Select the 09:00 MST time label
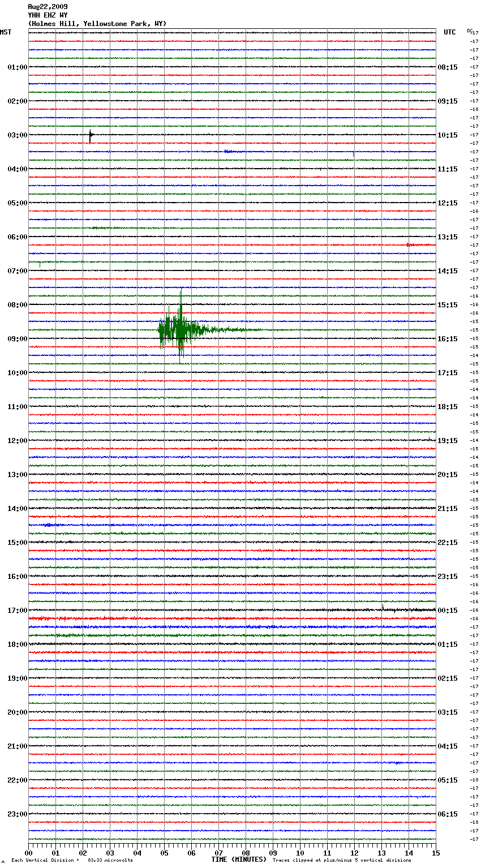 pos(18,339)
